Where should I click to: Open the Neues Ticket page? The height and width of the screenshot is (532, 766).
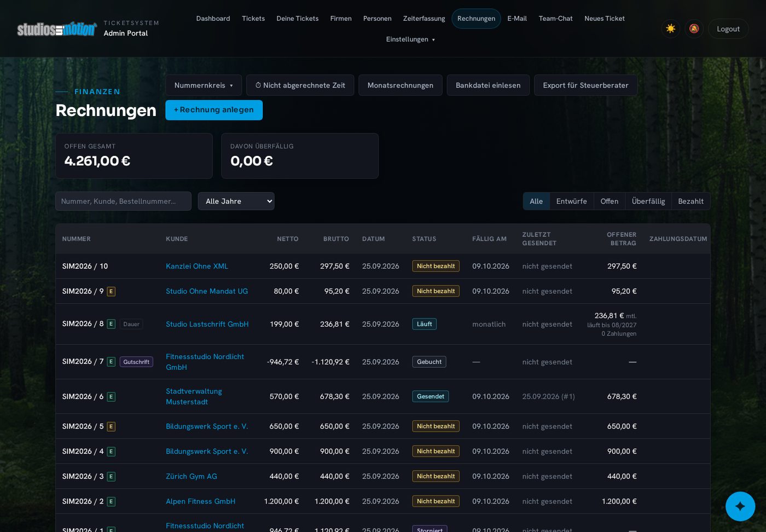pos(605,19)
